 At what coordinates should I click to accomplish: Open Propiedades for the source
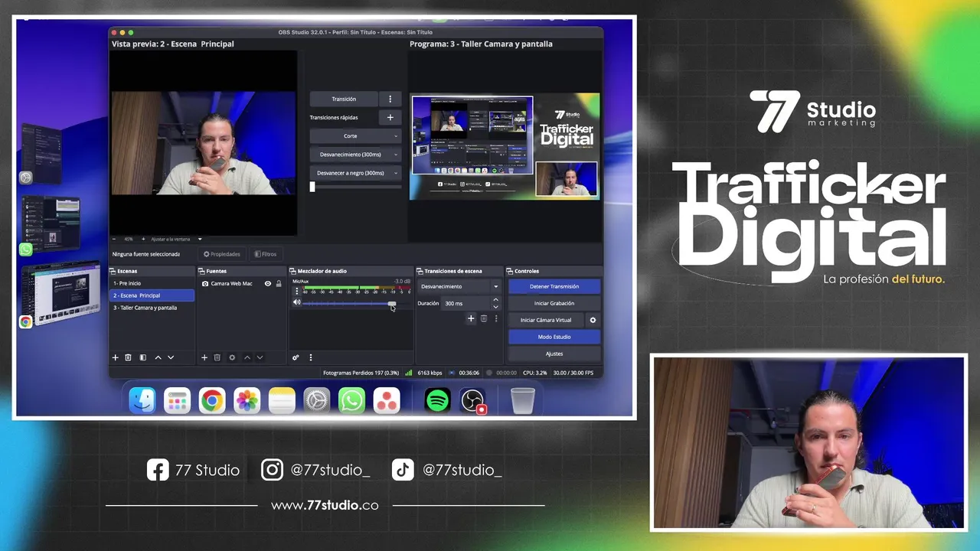click(222, 254)
